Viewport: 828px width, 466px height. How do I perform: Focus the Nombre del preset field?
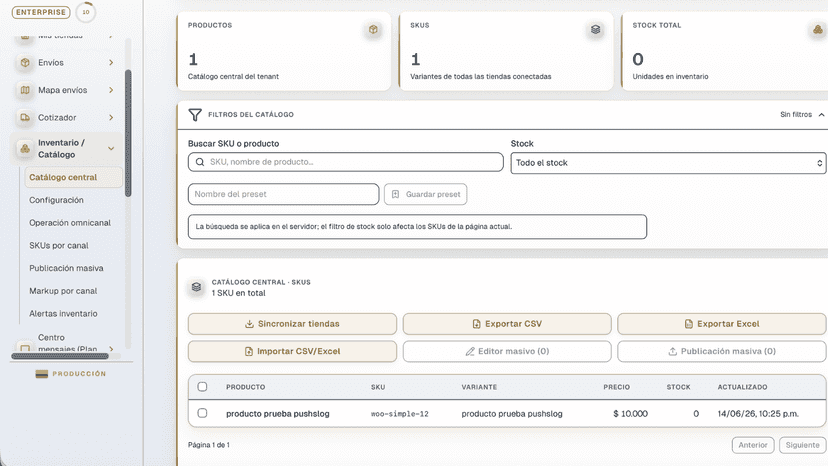[284, 194]
